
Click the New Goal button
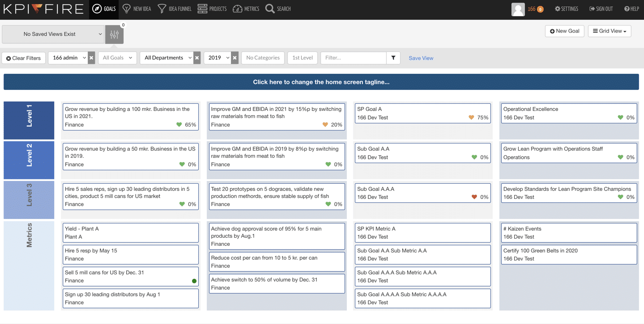coord(564,31)
